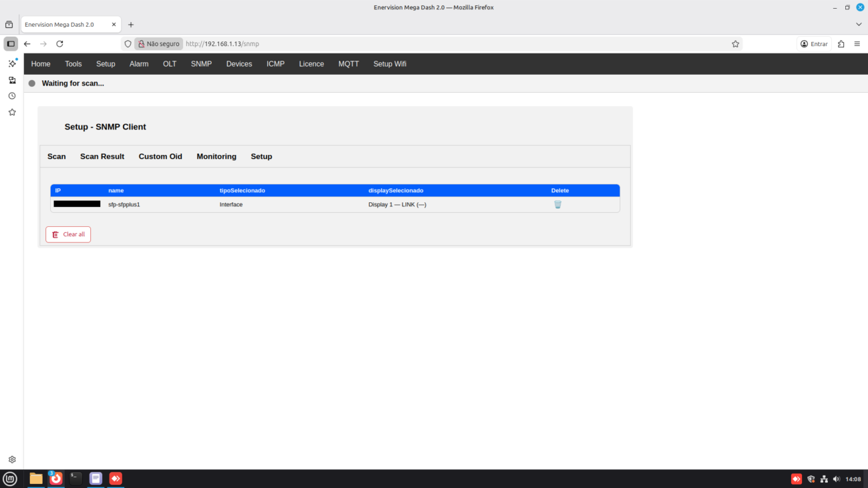Launch the terminal from the taskbar

76,478
